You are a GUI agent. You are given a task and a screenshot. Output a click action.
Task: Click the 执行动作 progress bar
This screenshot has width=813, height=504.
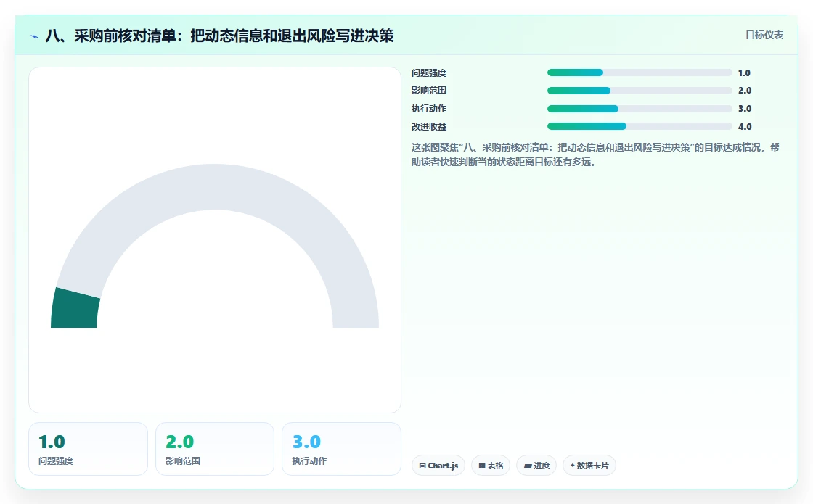coord(640,109)
